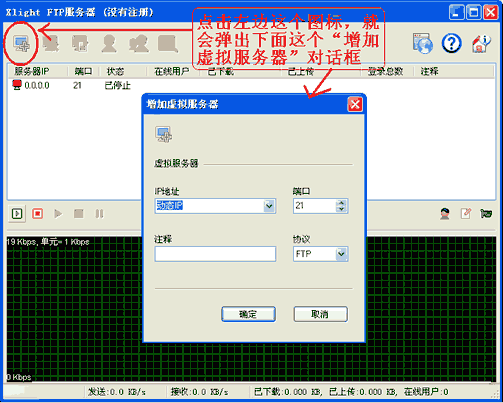Click the grey play server button

click(58, 213)
